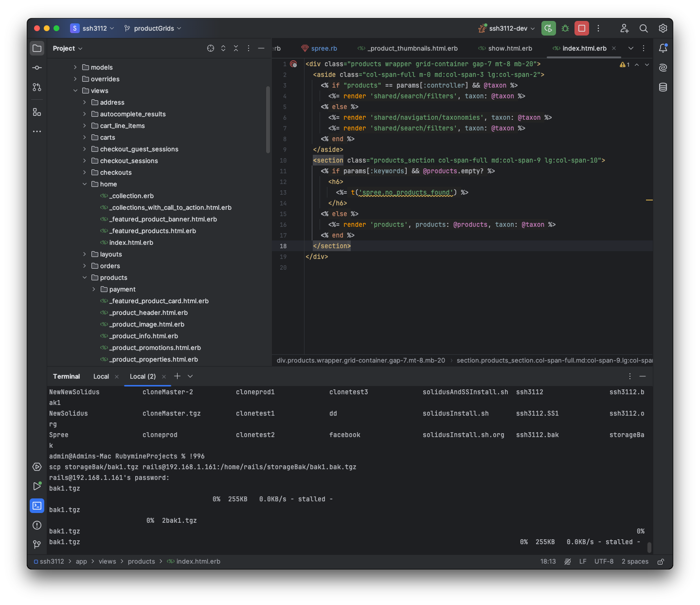Stop the running ssh3112-dev process
700x605 pixels.
[581, 28]
